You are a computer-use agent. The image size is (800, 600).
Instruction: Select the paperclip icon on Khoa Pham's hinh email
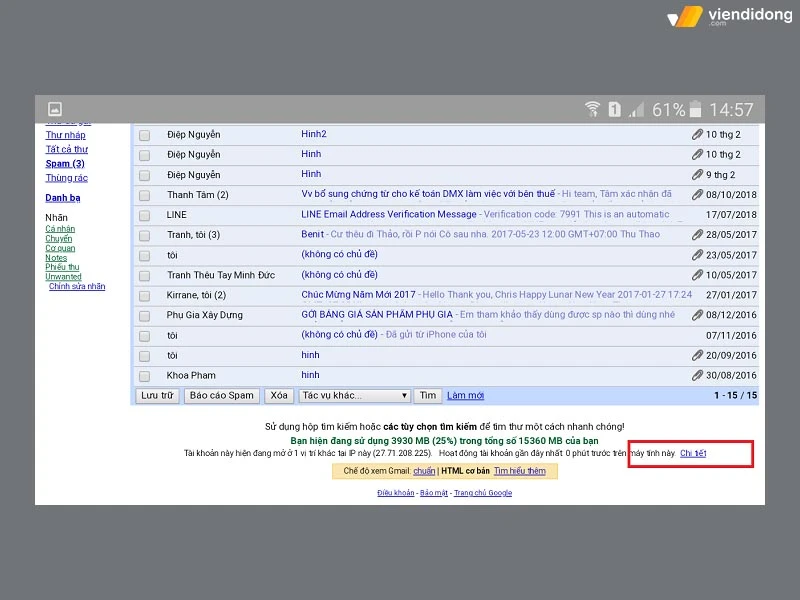pos(697,375)
